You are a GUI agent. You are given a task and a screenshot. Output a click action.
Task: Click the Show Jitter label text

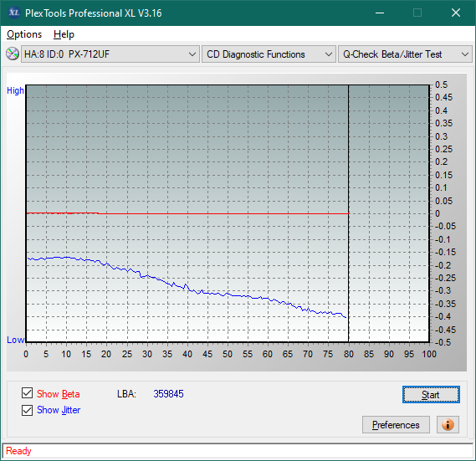click(x=59, y=410)
